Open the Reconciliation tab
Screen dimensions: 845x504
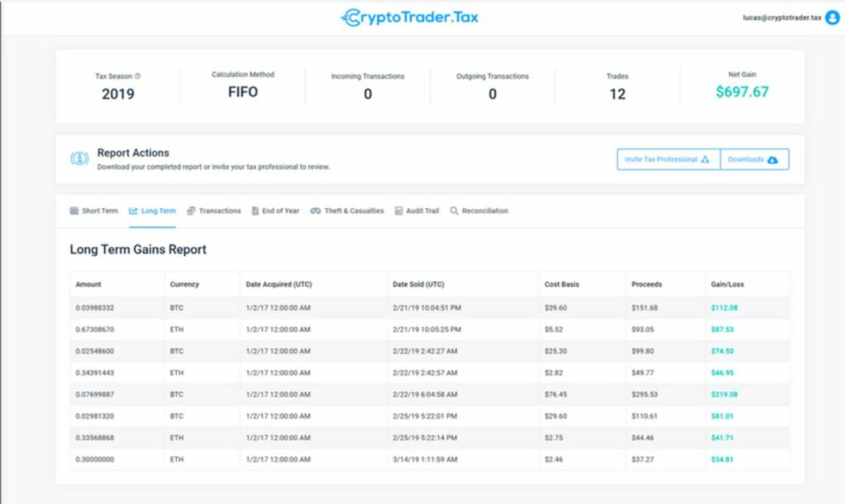point(479,210)
